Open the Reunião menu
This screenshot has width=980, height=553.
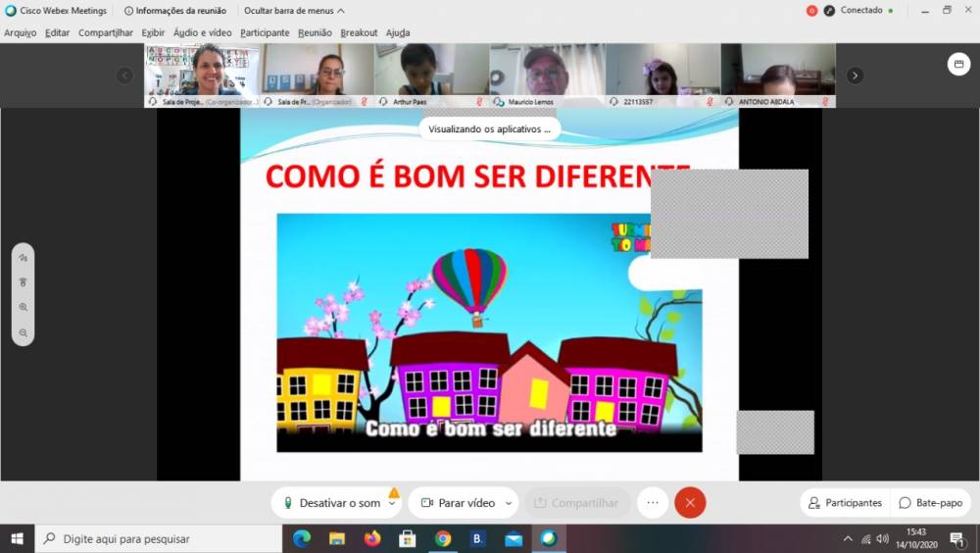click(x=315, y=32)
